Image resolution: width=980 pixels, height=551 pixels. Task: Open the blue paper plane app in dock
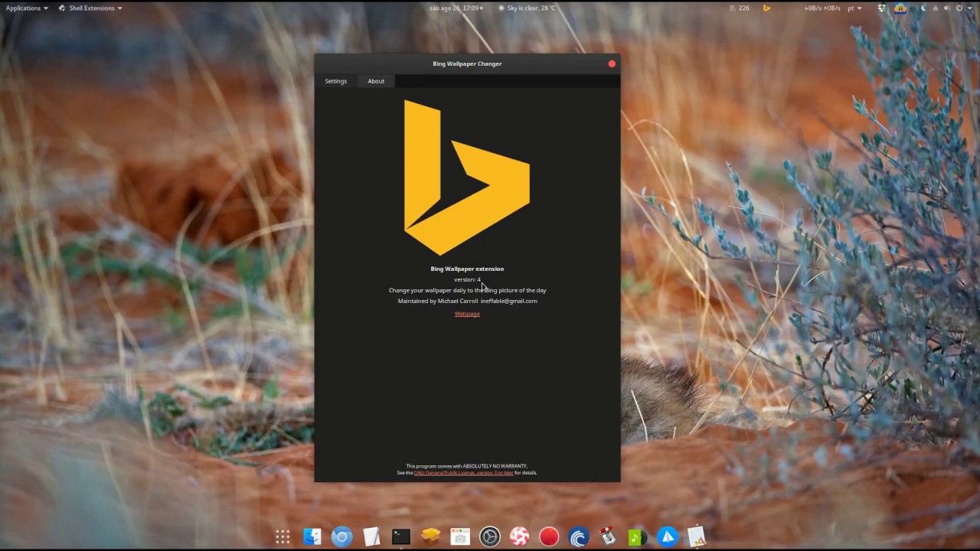click(x=668, y=537)
